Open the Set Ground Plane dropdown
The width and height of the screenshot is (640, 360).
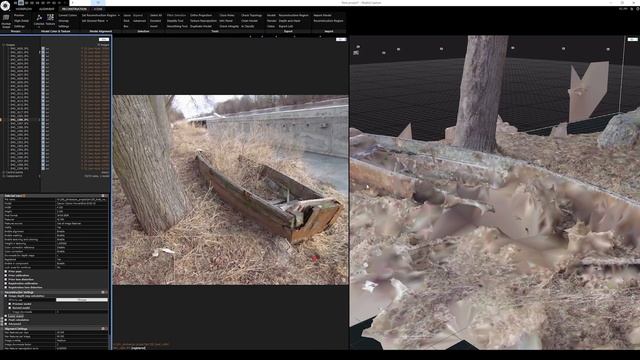coord(95,21)
